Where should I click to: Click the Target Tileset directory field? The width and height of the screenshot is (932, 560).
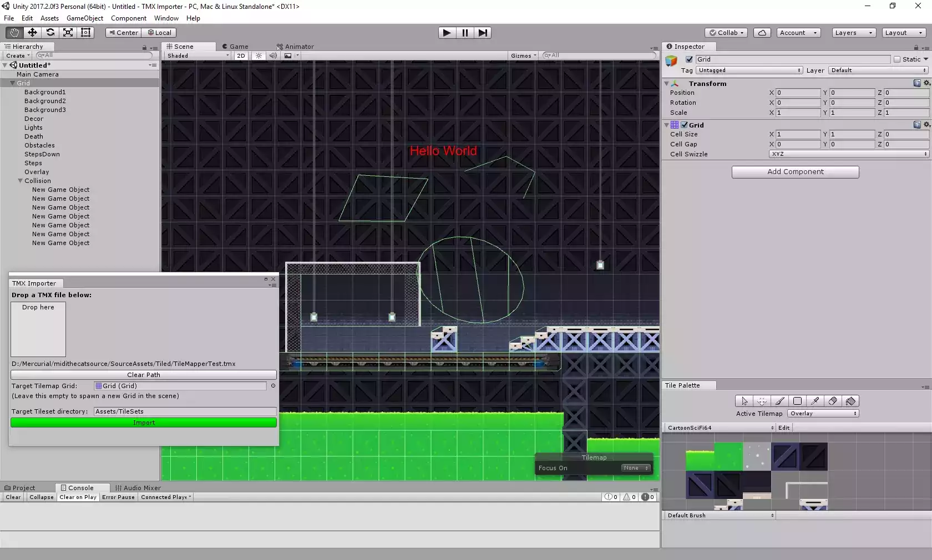[185, 411]
